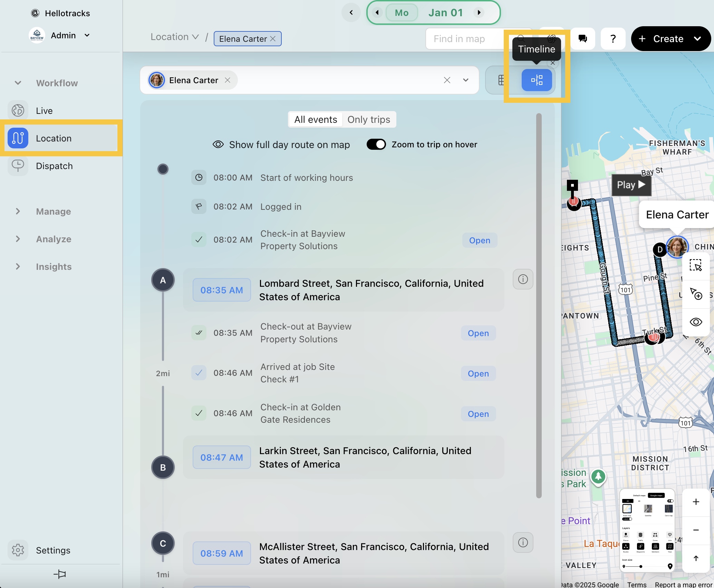Open the Timeline view icon
Screen dimensions: 714x588
point(536,80)
